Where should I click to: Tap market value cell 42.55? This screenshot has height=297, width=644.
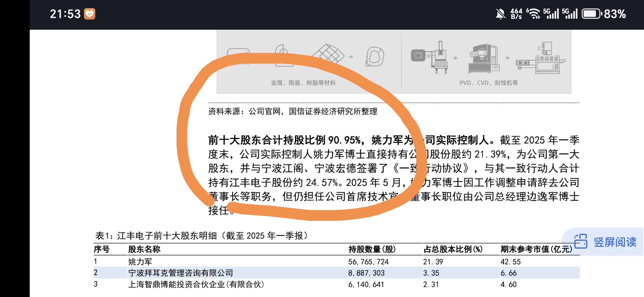pyautogui.click(x=511, y=262)
